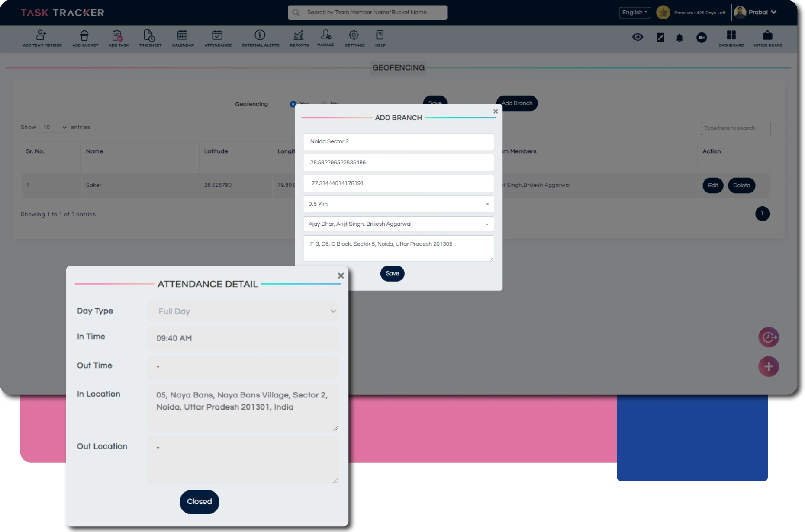This screenshot has height=532, width=805.
Task: Open the Reports section
Action: click(x=299, y=38)
